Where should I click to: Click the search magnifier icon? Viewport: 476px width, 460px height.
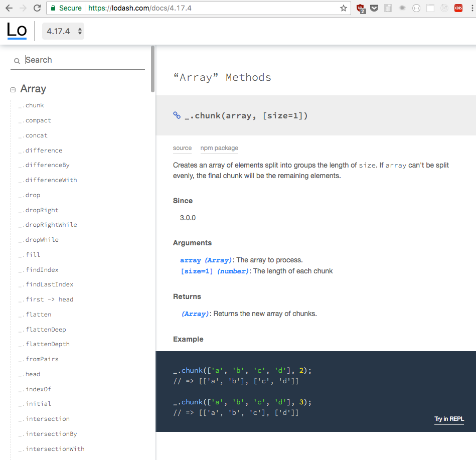[17, 61]
